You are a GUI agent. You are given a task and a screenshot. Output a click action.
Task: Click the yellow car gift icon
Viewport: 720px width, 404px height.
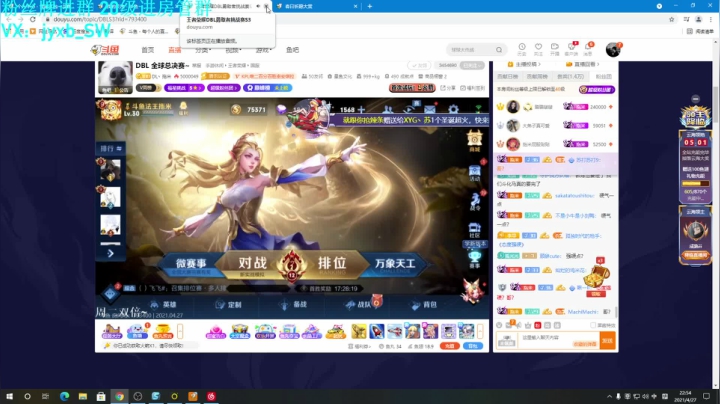(335, 331)
